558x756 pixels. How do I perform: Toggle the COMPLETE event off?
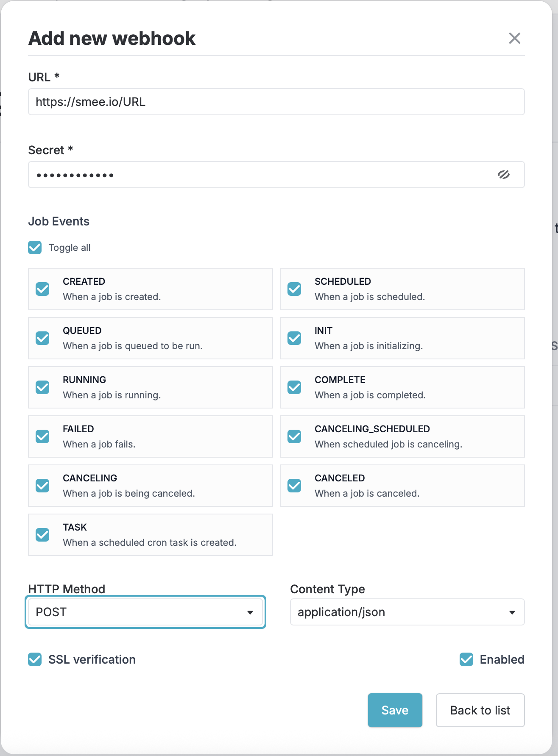tap(294, 387)
